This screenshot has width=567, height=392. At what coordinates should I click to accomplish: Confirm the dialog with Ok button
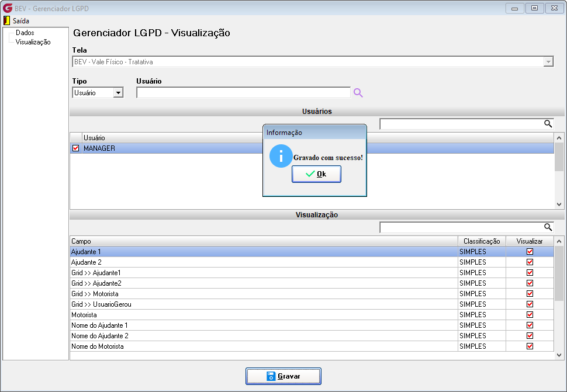click(316, 174)
